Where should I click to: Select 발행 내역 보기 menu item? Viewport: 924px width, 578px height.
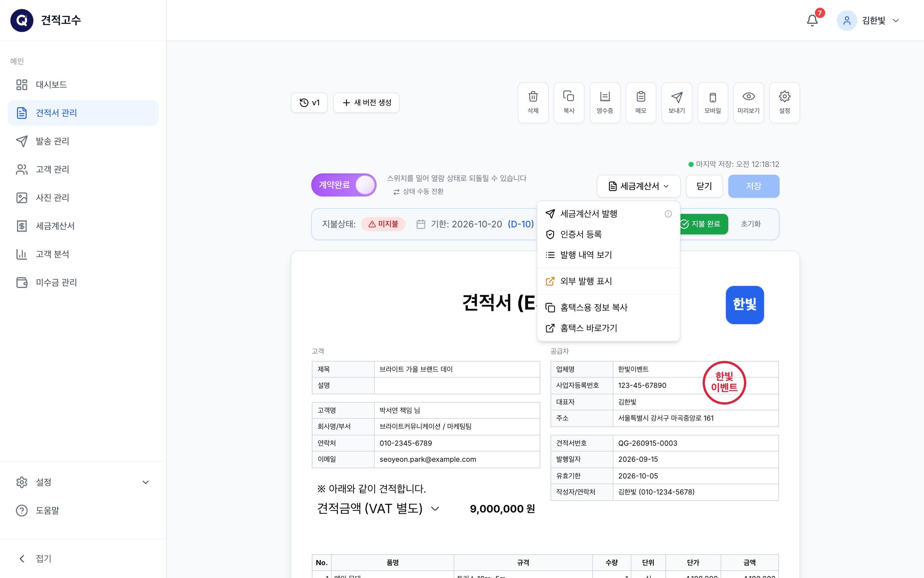608,255
